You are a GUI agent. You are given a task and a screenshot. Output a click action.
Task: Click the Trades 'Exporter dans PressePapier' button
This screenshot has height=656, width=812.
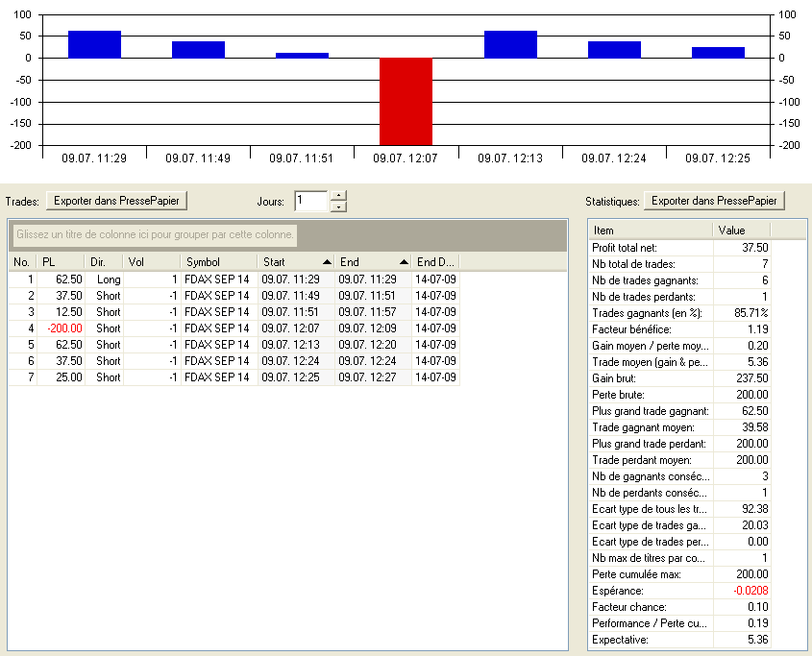pyautogui.click(x=117, y=201)
